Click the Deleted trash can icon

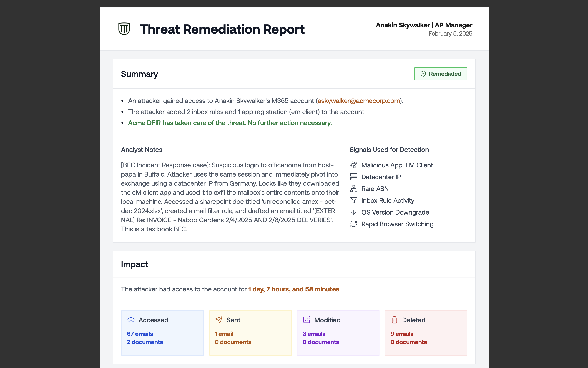(394, 320)
